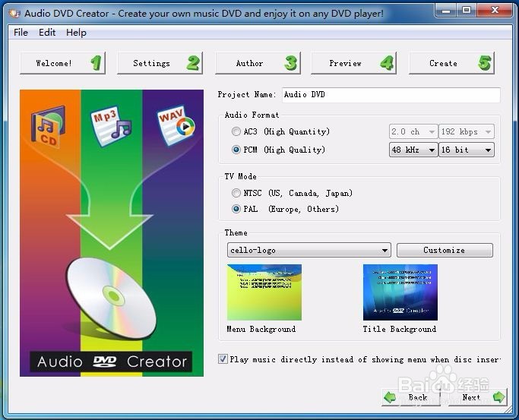This screenshot has width=519, height=420.
Task: Go to the Create step
Action: pyautogui.click(x=451, y=63)
